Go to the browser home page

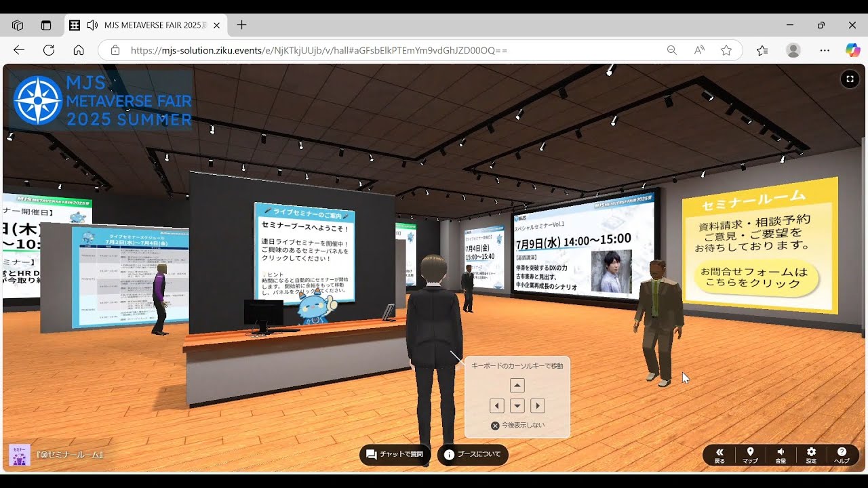click(x=79, y=50)
